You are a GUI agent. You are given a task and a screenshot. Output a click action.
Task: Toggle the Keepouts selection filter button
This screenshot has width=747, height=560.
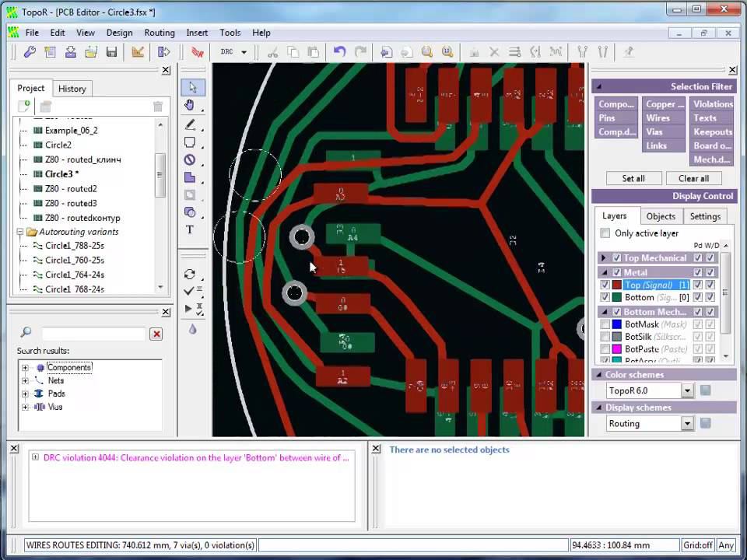(x=712, y=131)
